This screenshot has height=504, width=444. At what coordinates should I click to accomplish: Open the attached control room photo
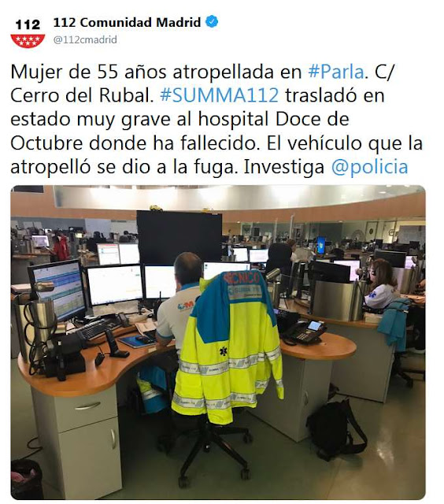tap(218, 343)
